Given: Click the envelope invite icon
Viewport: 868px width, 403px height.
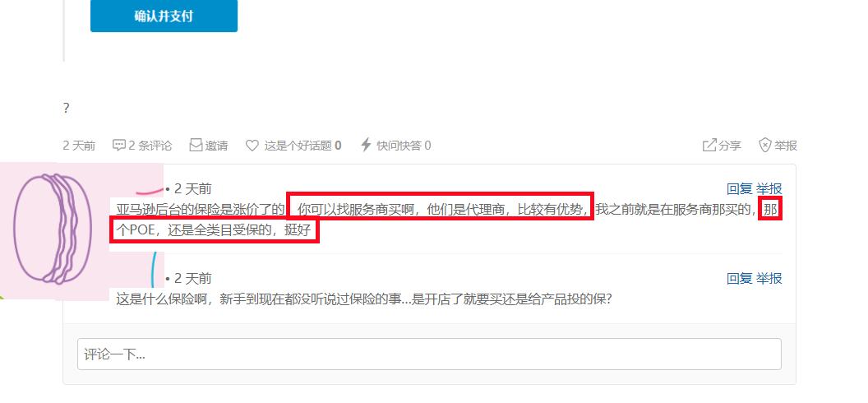Looking at the screenshot, I should click(196, 145).
